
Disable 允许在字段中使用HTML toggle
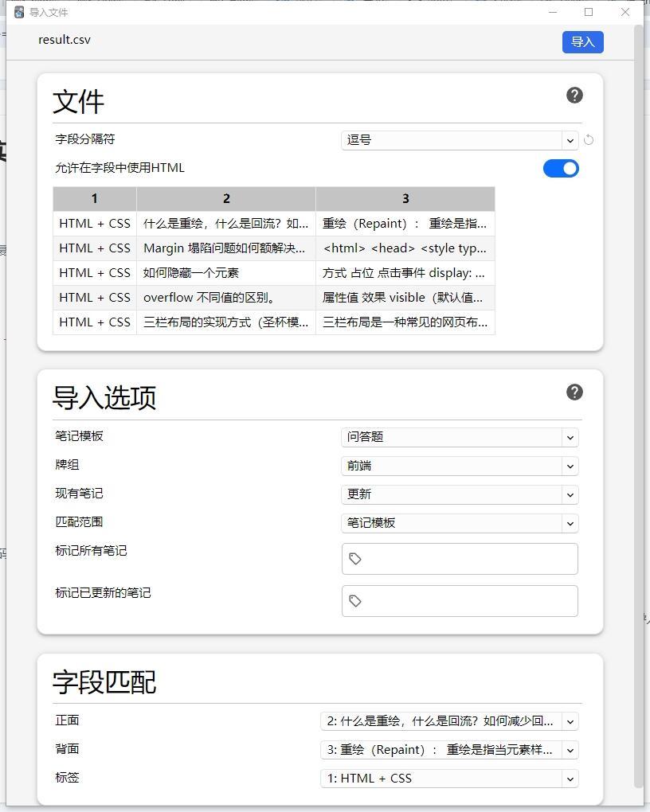click(561, 168)
